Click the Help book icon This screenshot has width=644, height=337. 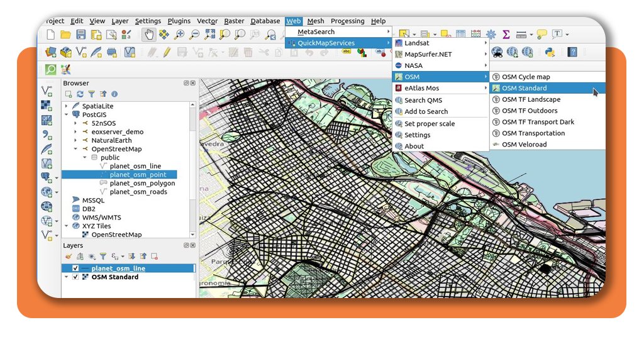point(572,52)
